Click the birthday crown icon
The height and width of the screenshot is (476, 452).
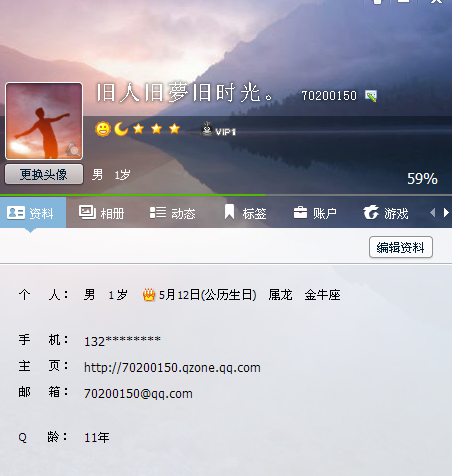149,295
